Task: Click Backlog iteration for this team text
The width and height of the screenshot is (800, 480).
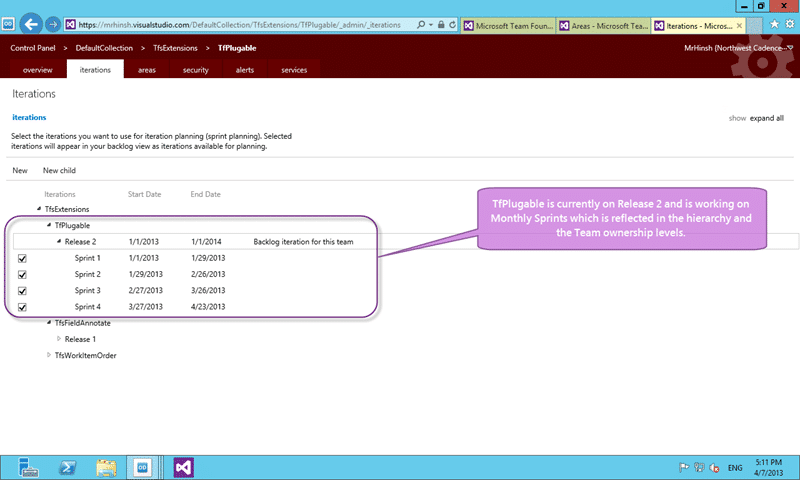Action: (303, 242)
